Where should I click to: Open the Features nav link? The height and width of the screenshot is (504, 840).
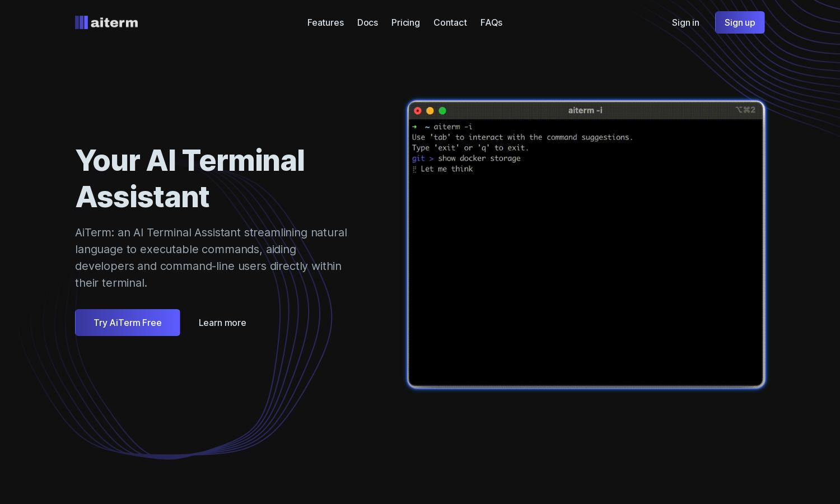(325, 22)
